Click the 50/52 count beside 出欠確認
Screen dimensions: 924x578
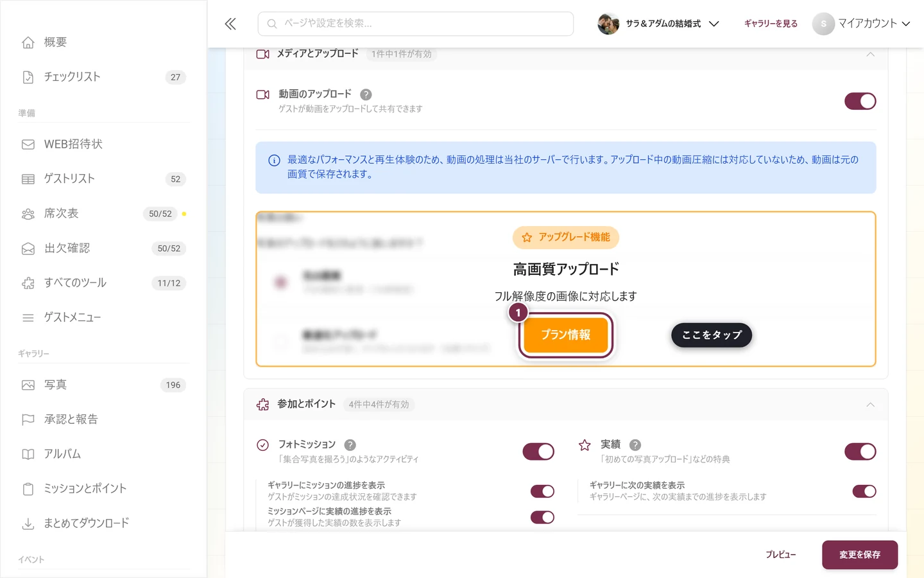[x=169, y=249]
